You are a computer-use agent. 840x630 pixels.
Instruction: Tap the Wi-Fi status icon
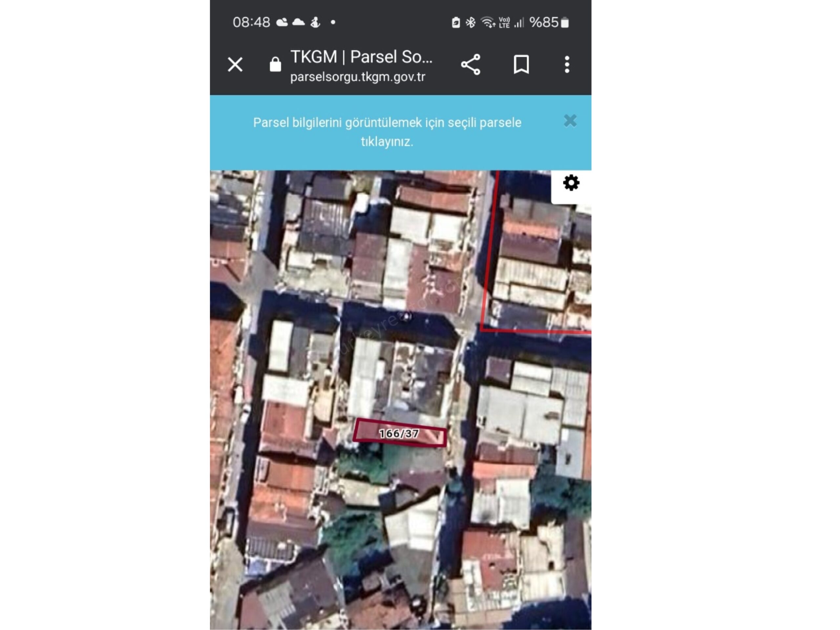(x=488, y=23)
